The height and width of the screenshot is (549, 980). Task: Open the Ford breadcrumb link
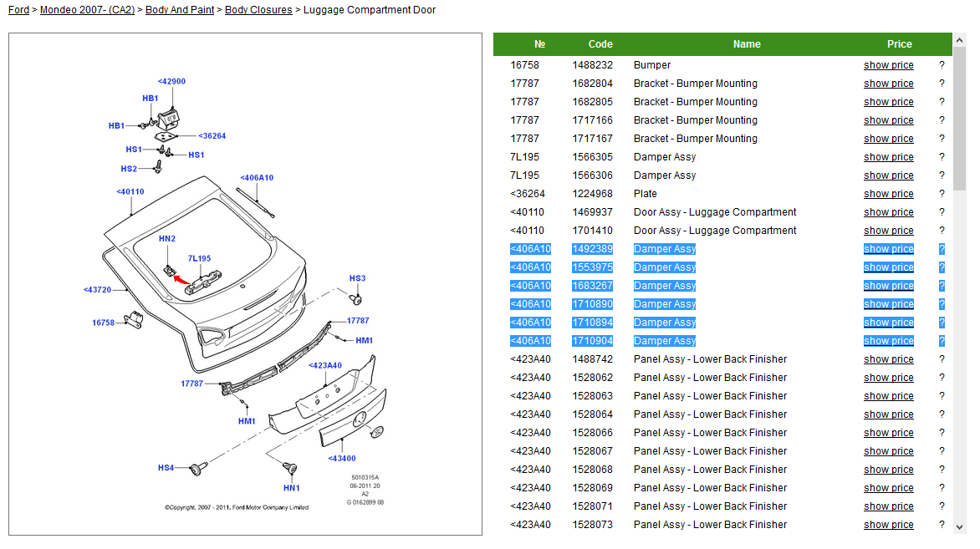(18, 10)
